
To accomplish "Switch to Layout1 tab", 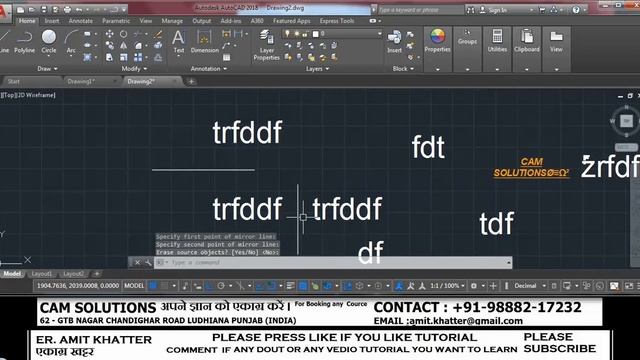I will point(42,274).
